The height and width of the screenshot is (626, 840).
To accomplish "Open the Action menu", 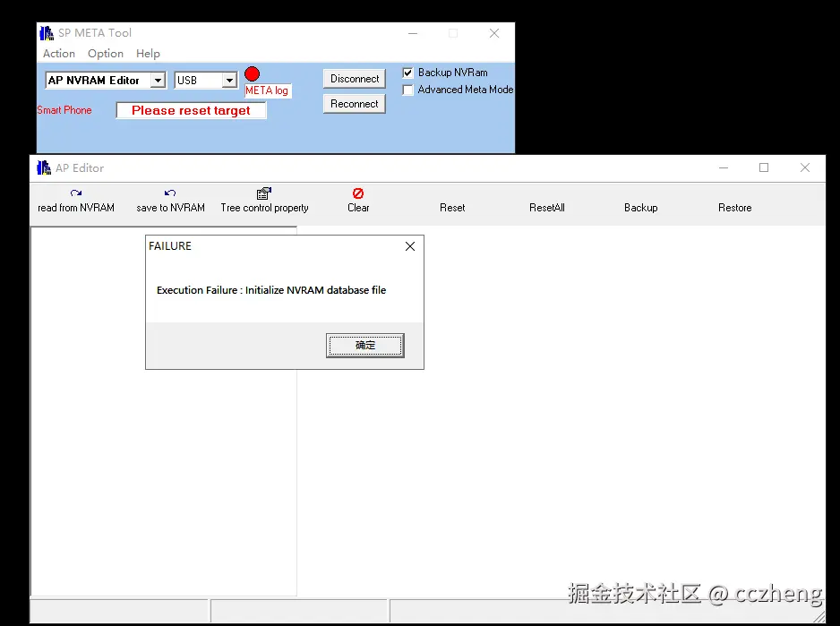I will point(59,54).
